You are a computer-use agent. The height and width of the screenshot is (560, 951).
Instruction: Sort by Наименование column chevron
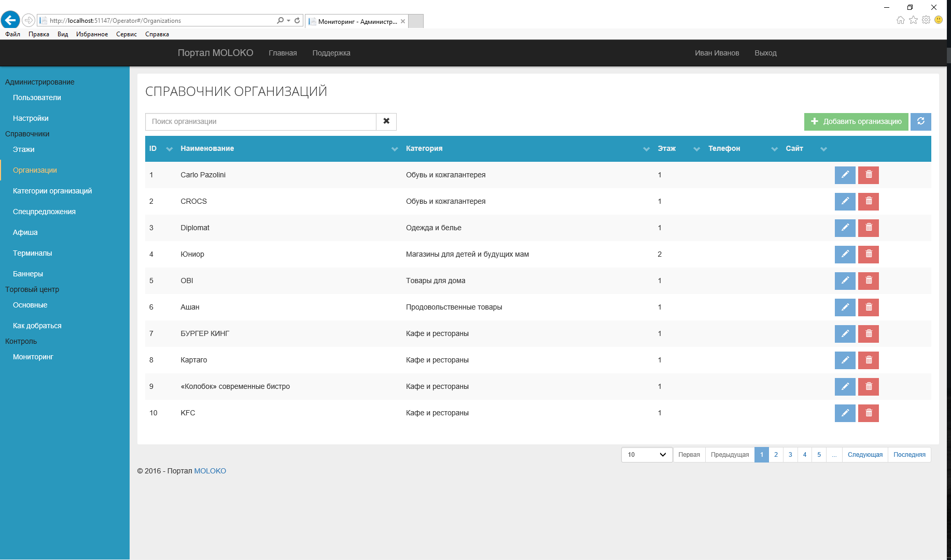395,149
